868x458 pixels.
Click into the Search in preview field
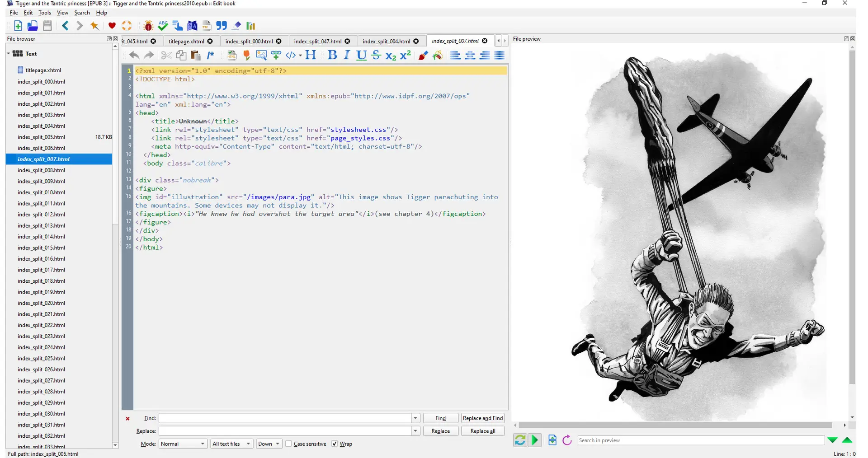[701, 440]
